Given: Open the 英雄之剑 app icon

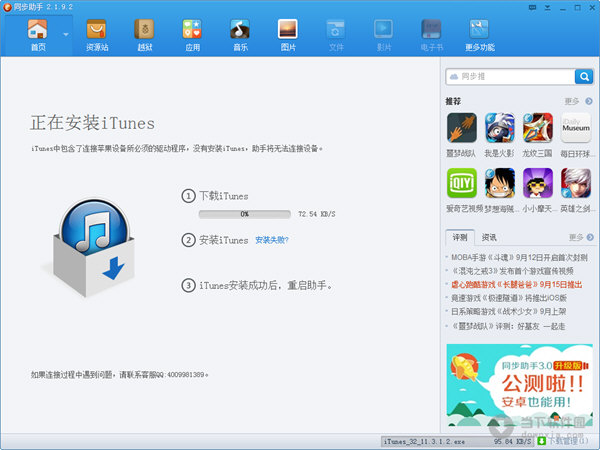Looking at the screenshot, I should [x=576, y=183].
